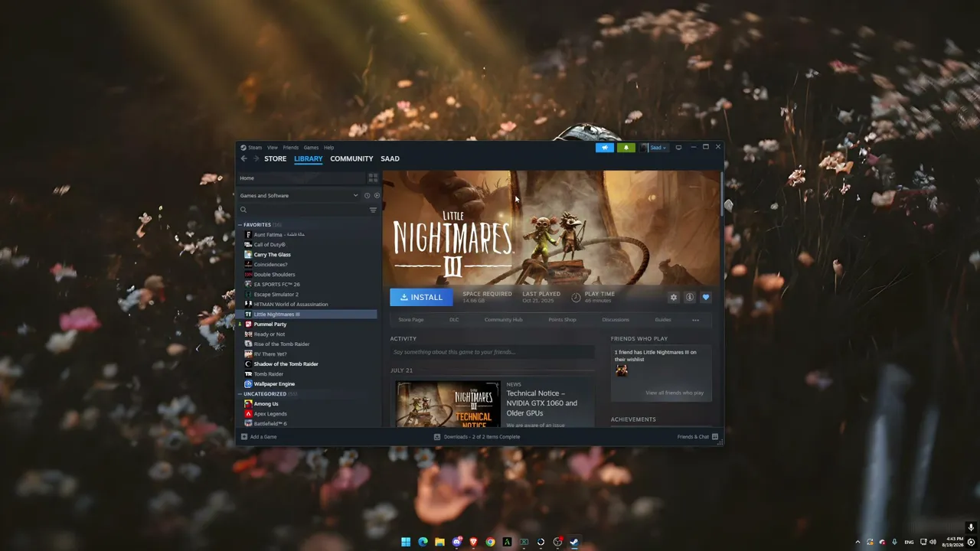Install Little Nightmares III
Viewport: 980px width, 551px height.
[421, 297]
